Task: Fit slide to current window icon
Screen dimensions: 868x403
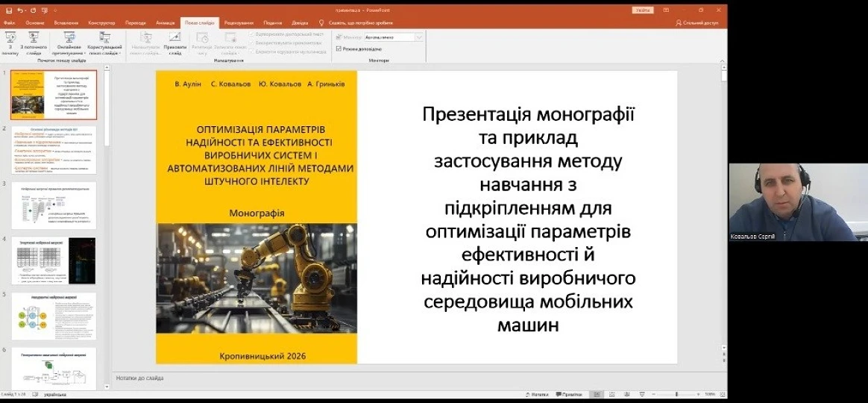Action: tap(722, 394)
